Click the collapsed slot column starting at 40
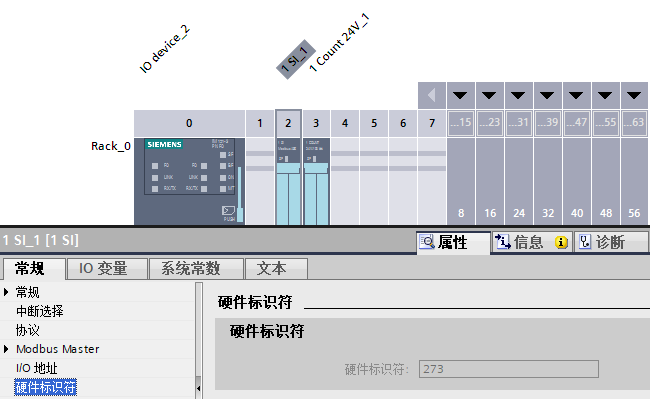This screenshot has width=650, height=399. coord(577,181)
